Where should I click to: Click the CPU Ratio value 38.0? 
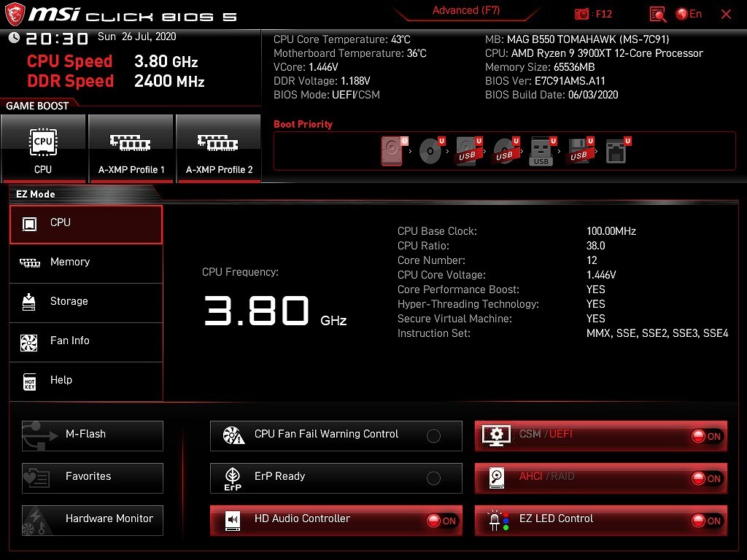coord(595,246)
